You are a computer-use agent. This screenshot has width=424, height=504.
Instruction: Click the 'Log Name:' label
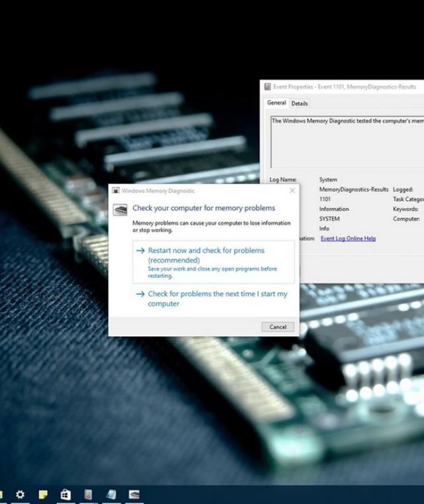click(283, 180)
